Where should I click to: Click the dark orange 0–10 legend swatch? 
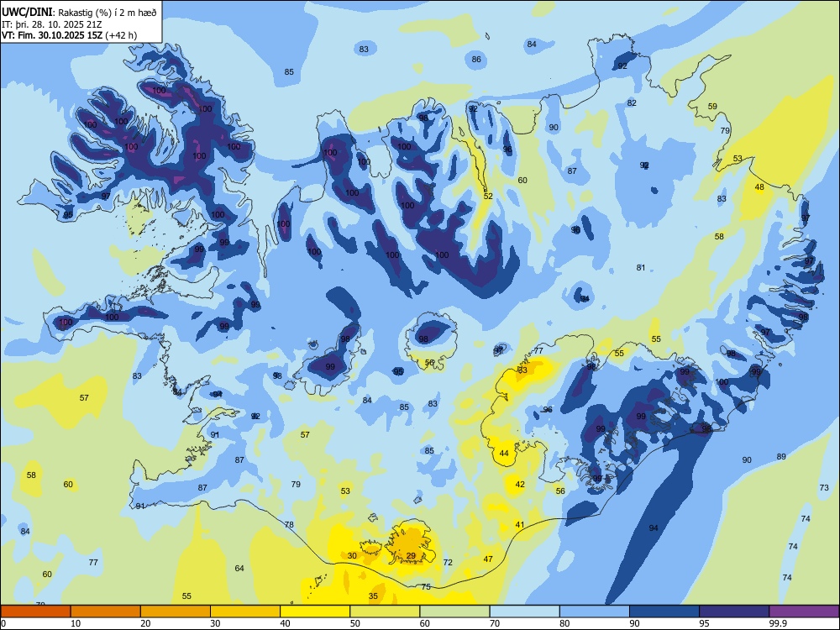[x=35, y=612]
